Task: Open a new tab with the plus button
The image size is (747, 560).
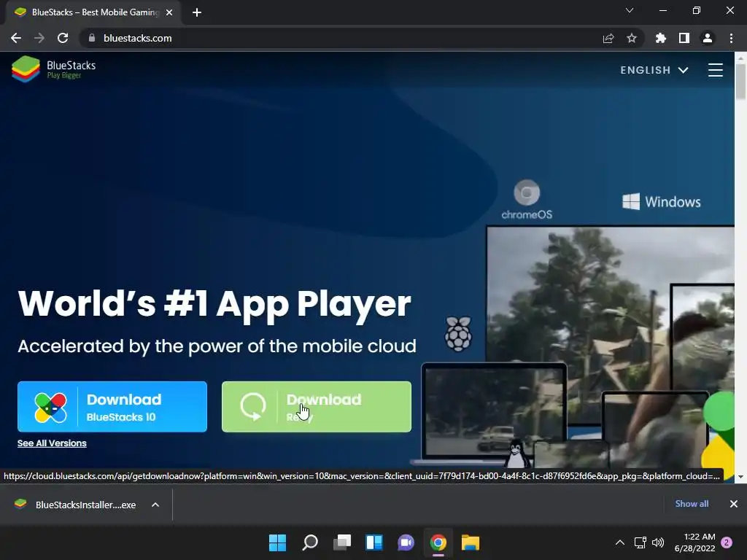Action: pos(197,12)
